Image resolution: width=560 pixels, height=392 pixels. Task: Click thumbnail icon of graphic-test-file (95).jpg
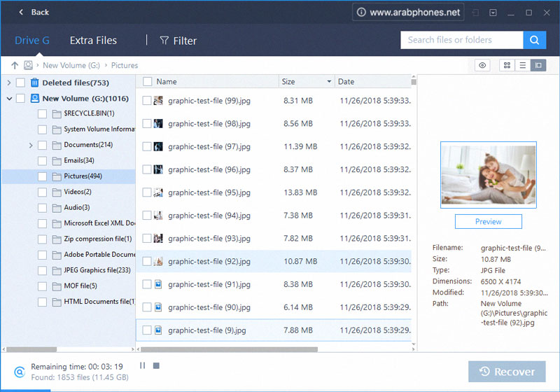[x=158, y=192]
